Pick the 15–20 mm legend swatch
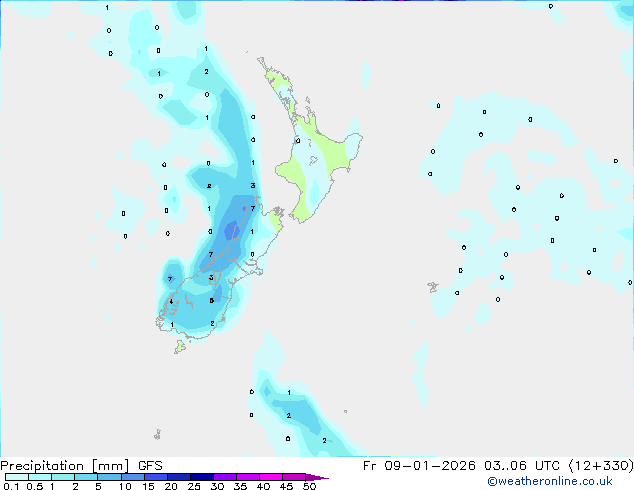The height and width of the screenshot is (490, 634). coord(156,477)
